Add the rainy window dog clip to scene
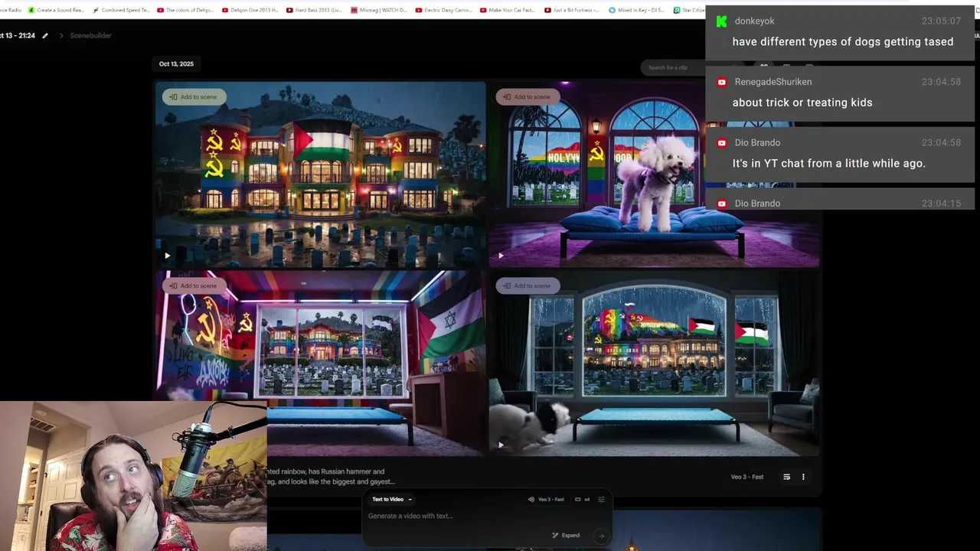Screen dimensions: 980x551 pos(528,286)
